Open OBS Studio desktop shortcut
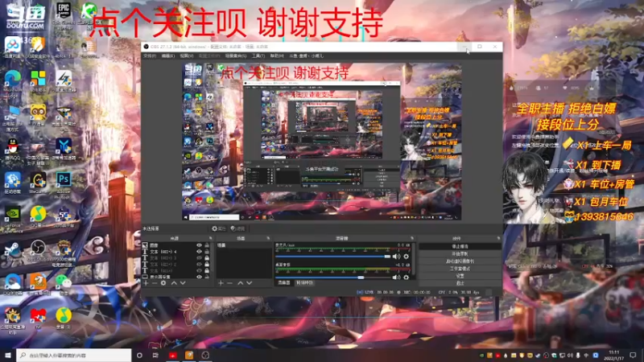Screen dimensions: 644x362 point(38,250)
